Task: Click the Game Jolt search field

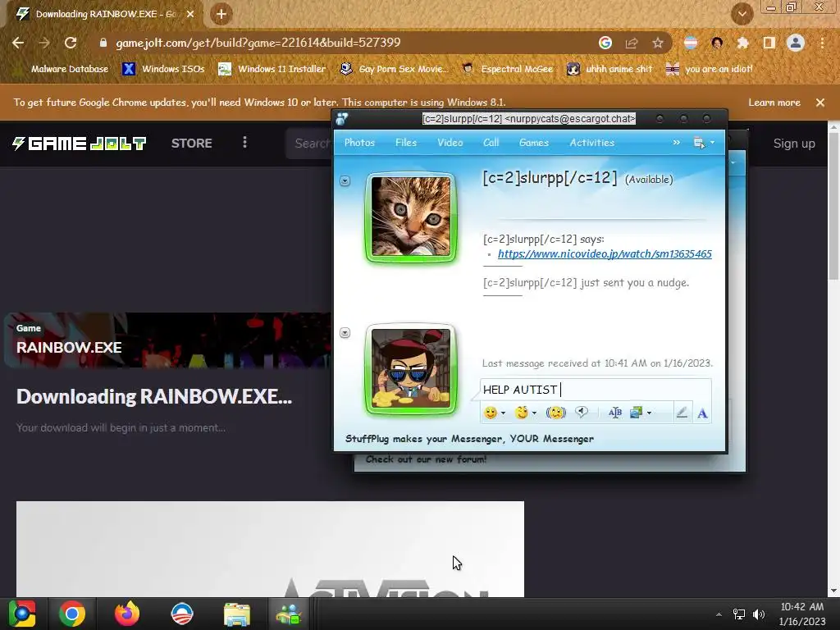Action: coord(309,144)
